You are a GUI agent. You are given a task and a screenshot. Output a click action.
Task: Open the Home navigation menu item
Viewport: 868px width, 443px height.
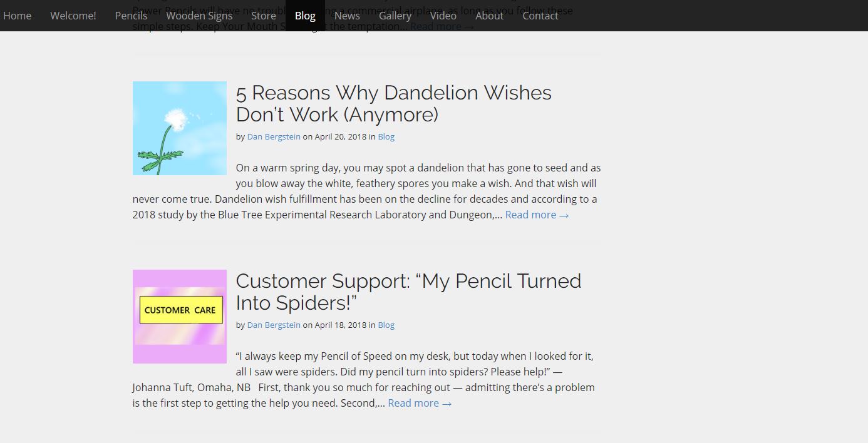(17, 16)
